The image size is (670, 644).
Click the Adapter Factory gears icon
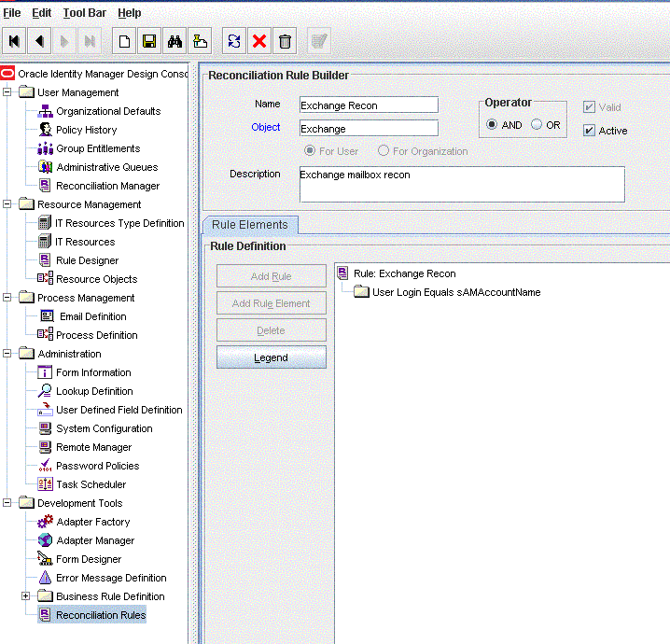[x=46, y=522]
